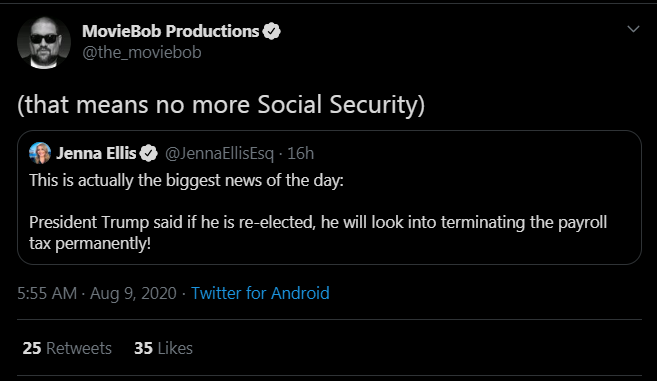Click the 'President Trump said' quoted sentence
The width and height of the screenshot is (657, 381).
click(x=318, y=222)
